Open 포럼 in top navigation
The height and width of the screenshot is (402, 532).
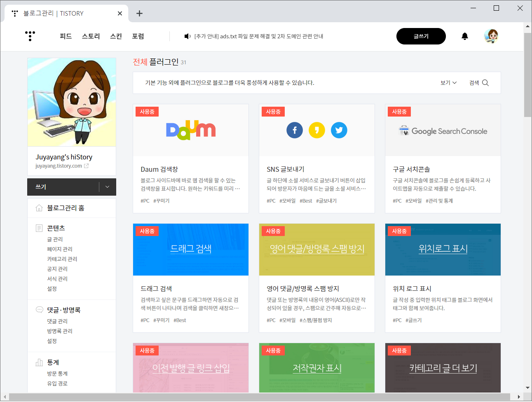tap(138, 36)
